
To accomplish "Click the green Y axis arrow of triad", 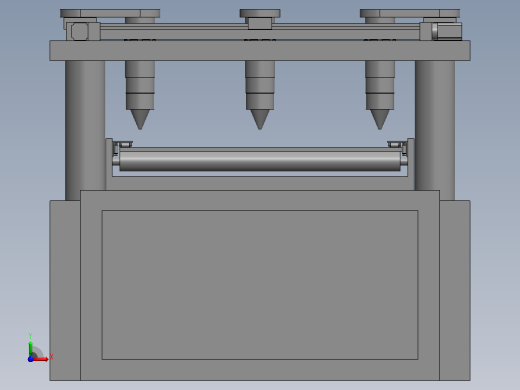I will click(31, 349).
